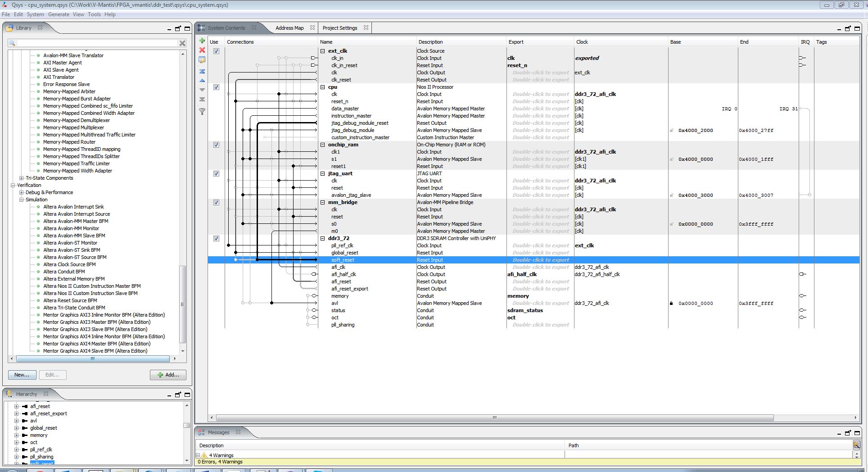Close the Address Map tab
868x472 pixels.
(312, 28)
